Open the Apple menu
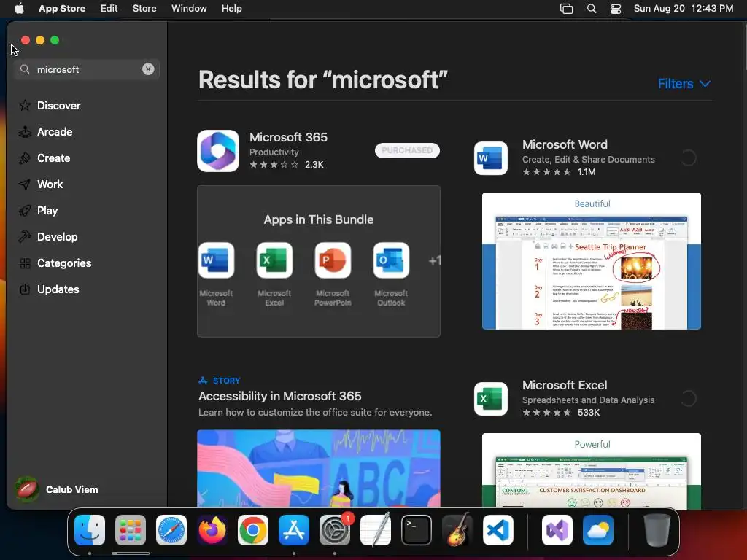This screenshot has height=560, width=747. coord(19,9)
